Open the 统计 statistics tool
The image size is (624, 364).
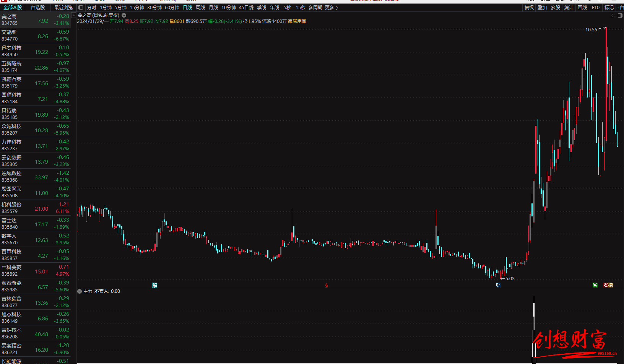pos(569,7)
